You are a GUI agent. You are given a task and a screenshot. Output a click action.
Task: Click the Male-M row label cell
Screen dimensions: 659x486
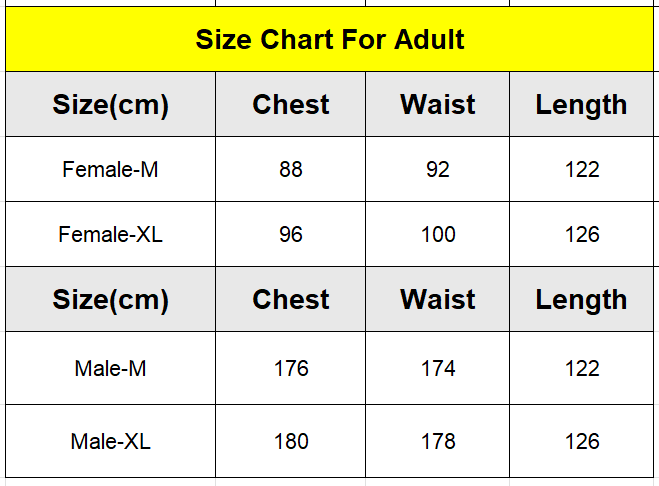tap(111, 368)
